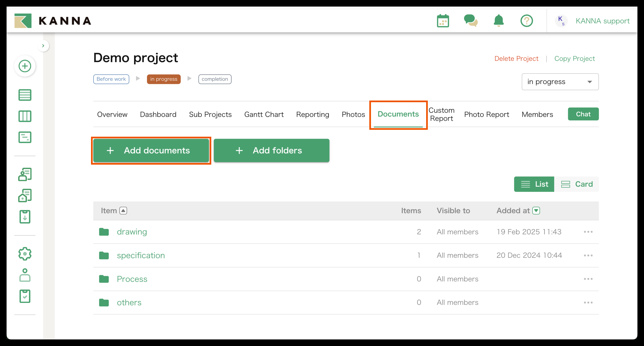Sort by Added at dropdown arrow

coord(536,210)
